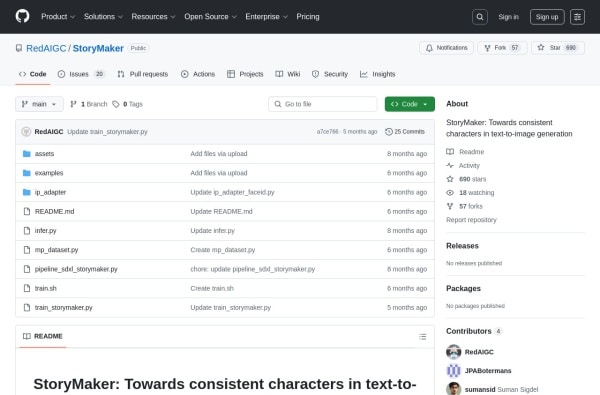Click the examples folder icon

tap(27, 173)
